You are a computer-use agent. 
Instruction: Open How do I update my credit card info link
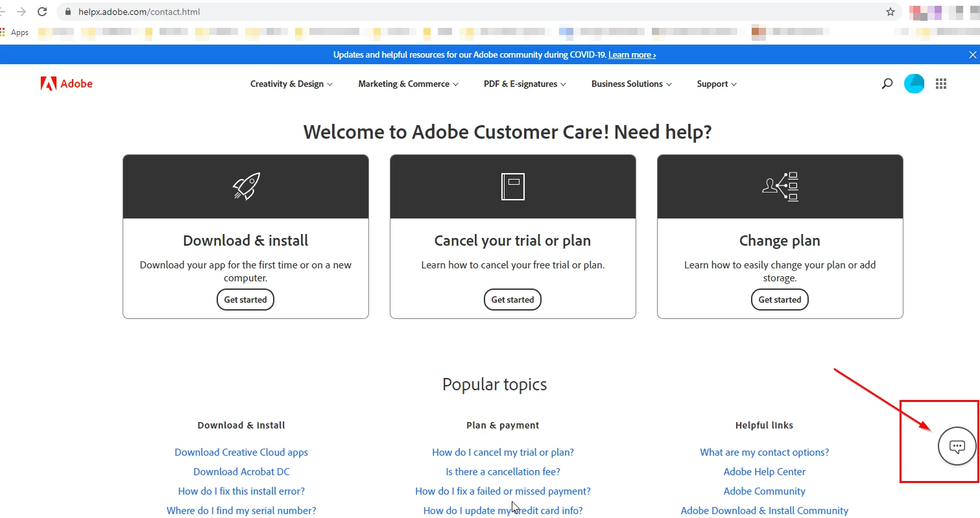pos(503,511)
